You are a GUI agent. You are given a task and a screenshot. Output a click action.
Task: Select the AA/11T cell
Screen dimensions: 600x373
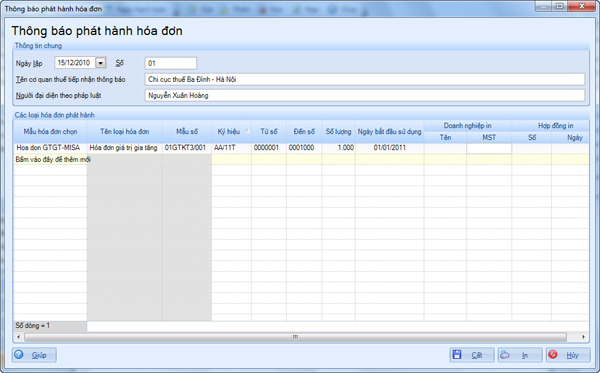pyautogui.click(x=232, y=148)
